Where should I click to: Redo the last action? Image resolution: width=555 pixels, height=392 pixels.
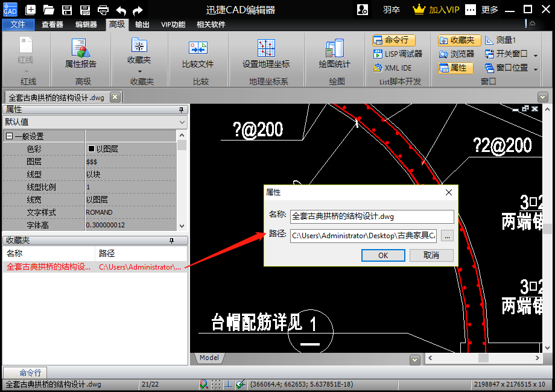tap(138, 10)
